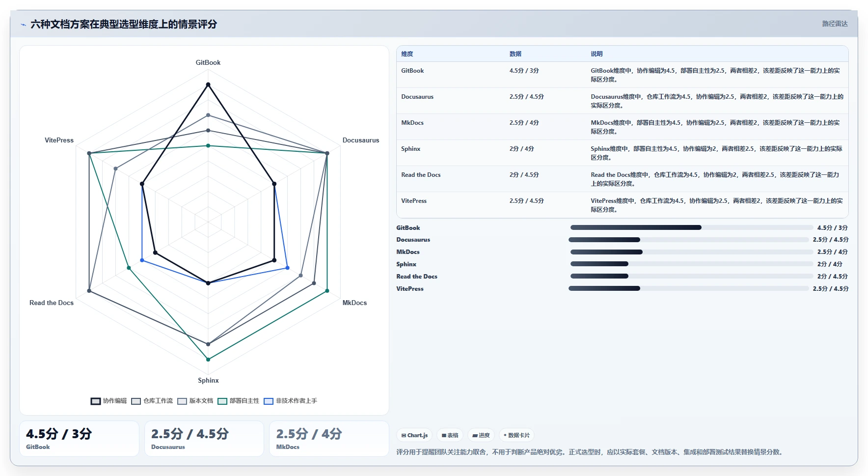This screenshot has width=868, height=476.
Task: Click the MkDocs axis label on the radar
Action: pos(354,303)
